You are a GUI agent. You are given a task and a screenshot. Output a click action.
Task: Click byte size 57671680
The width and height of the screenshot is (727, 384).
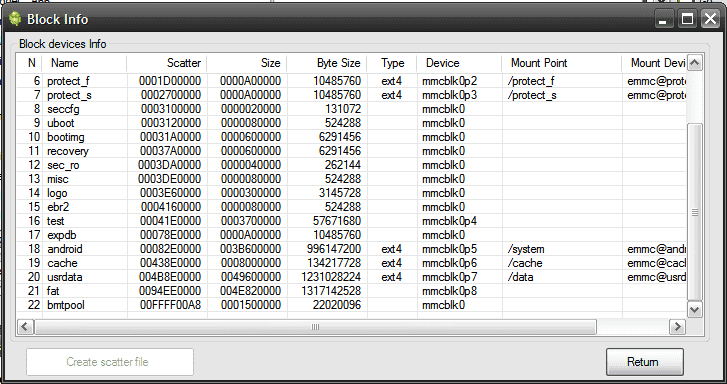[337, 221]
